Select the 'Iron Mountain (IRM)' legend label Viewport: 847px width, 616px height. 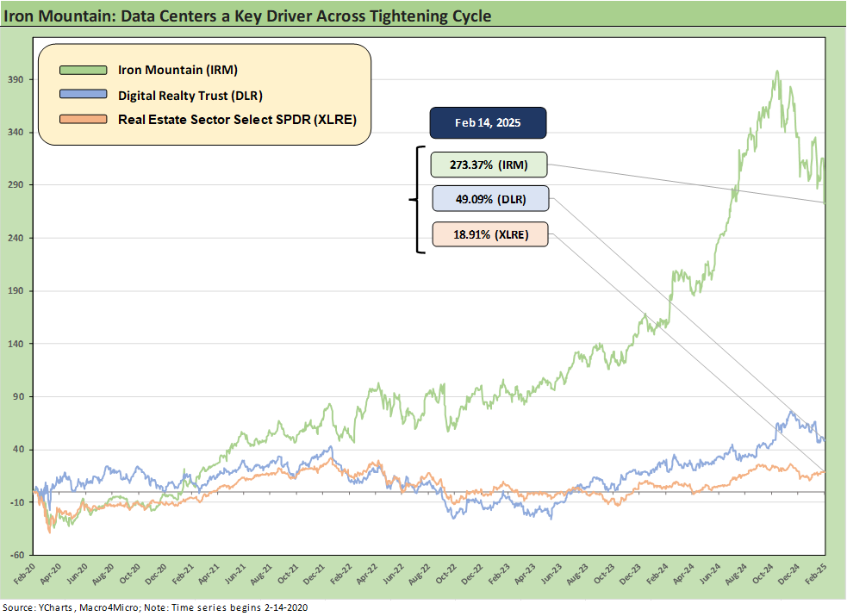(177, 70)
